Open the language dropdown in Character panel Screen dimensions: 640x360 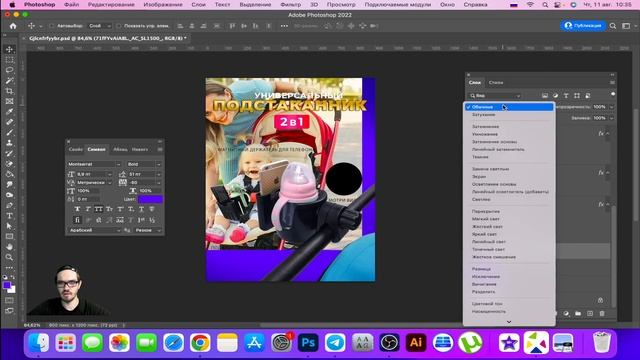(94, 230)
